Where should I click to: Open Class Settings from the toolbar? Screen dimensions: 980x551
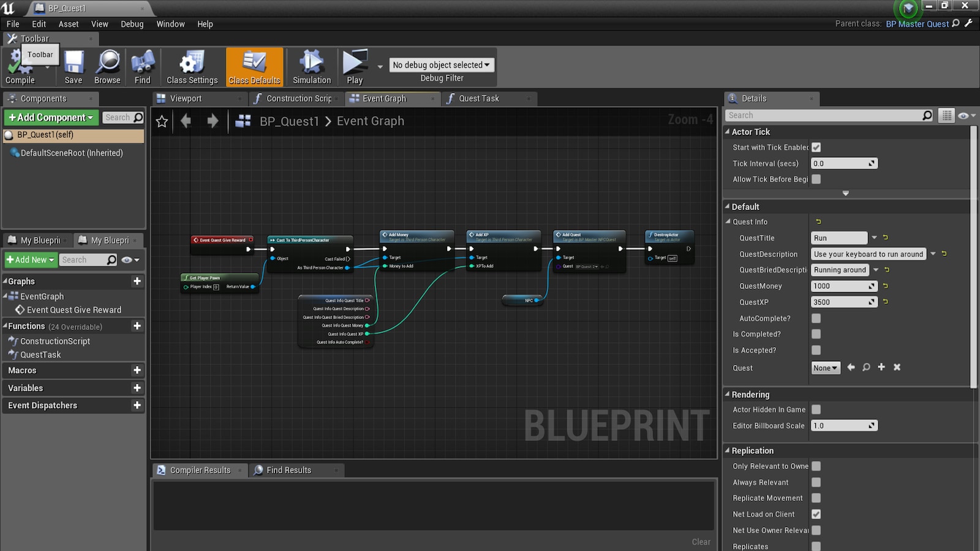(x=192, y=67)
